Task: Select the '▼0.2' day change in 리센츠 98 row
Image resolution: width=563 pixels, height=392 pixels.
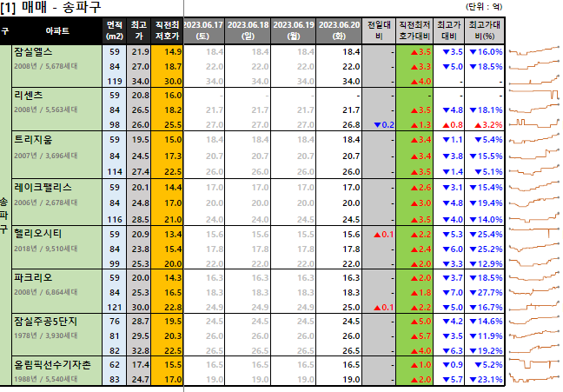Action: pos(384,124)
